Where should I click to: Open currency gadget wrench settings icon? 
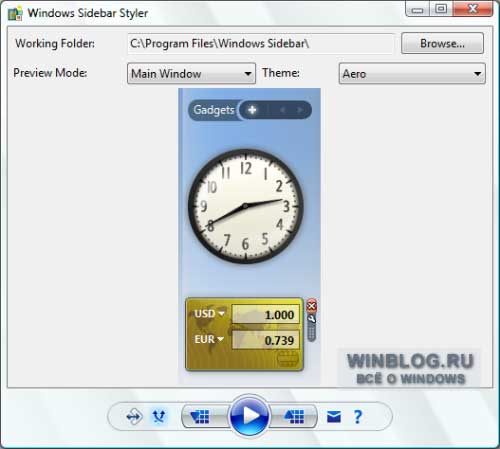311,319
